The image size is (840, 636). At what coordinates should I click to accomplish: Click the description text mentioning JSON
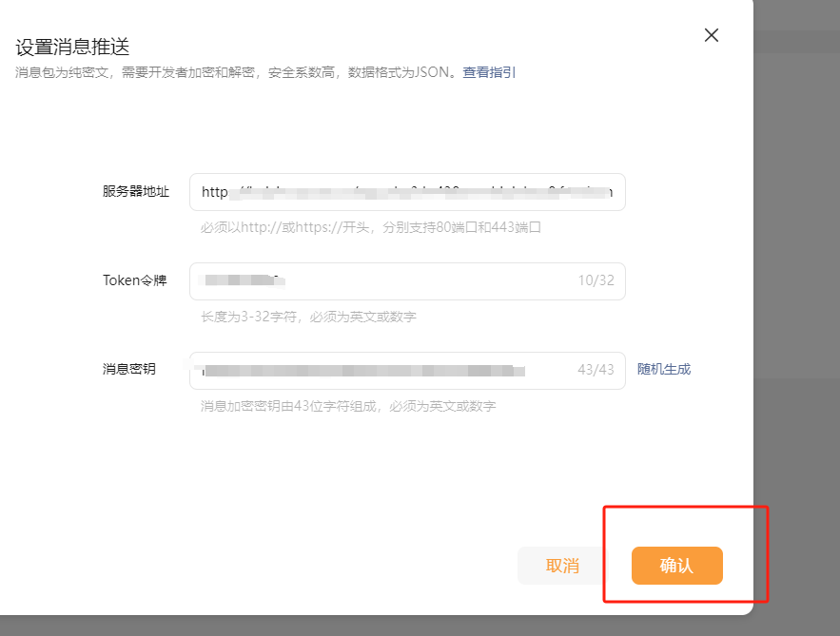tap(236, 72)
